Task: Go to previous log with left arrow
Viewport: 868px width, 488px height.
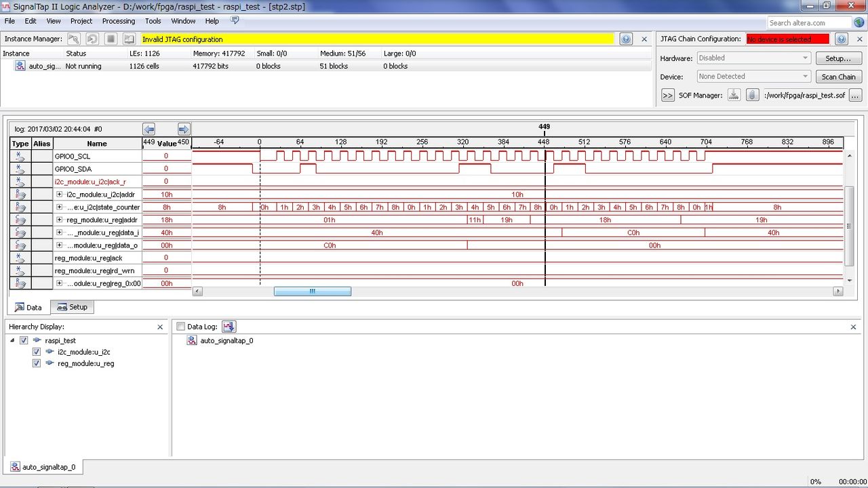Action: coord(149,129)
